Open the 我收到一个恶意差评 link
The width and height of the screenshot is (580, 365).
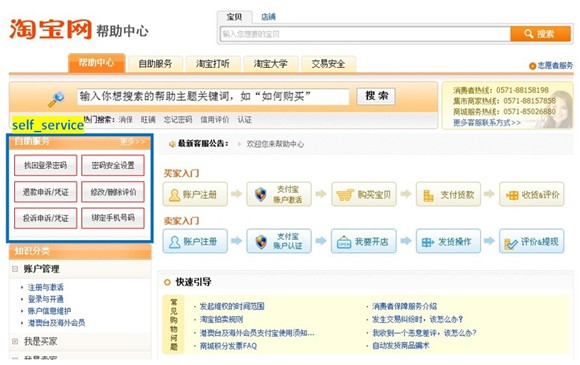(424, 333)
